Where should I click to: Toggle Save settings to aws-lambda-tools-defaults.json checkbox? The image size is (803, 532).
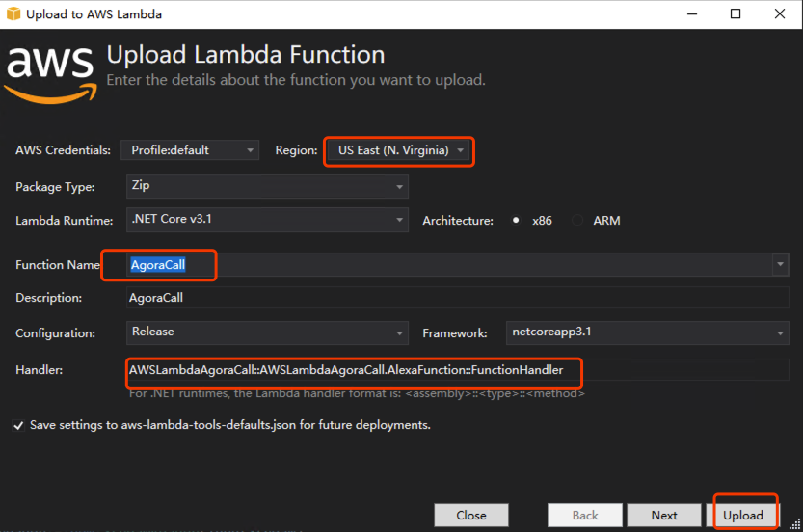(x=18, y=425)
